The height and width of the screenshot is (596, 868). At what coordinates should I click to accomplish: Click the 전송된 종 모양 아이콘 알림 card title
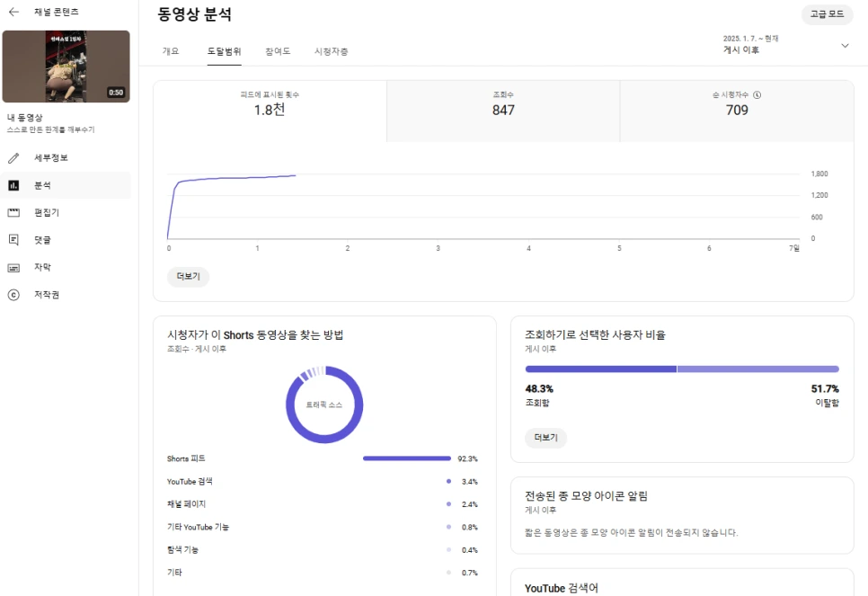[586, 495]
